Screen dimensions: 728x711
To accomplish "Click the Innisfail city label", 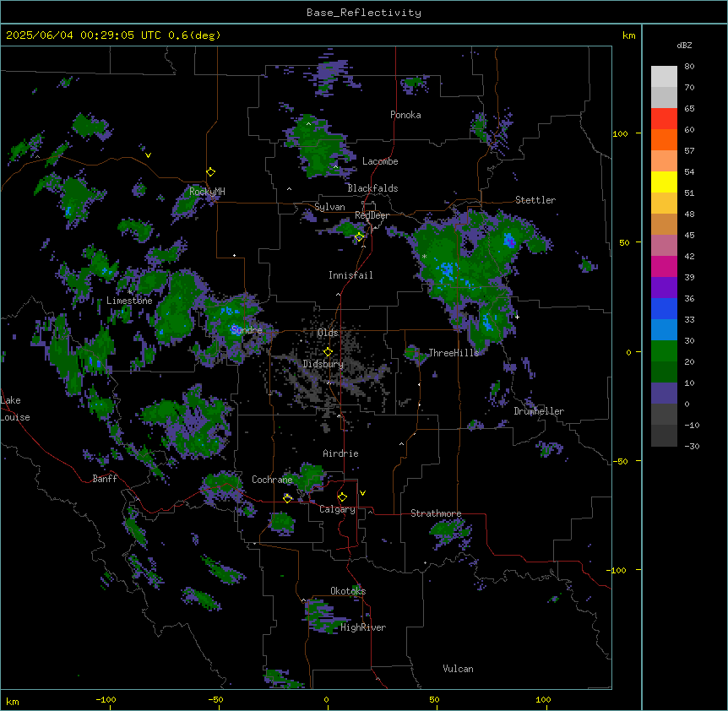I will [350, 275].
